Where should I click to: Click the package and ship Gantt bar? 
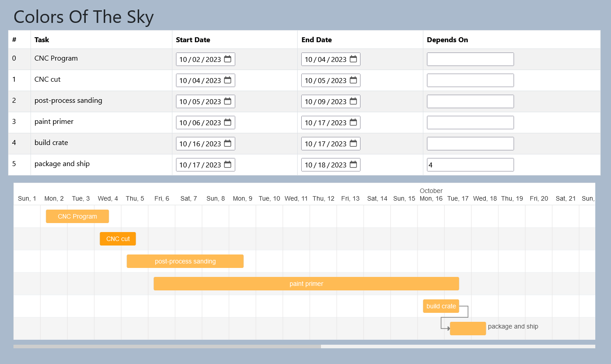tap(468, 329)
